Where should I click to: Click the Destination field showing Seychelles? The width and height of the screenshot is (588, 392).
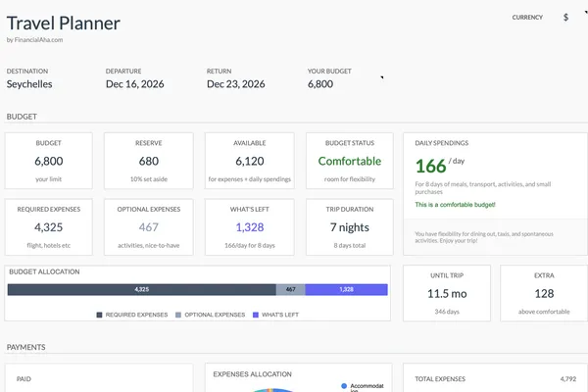[x=29, y=84]
